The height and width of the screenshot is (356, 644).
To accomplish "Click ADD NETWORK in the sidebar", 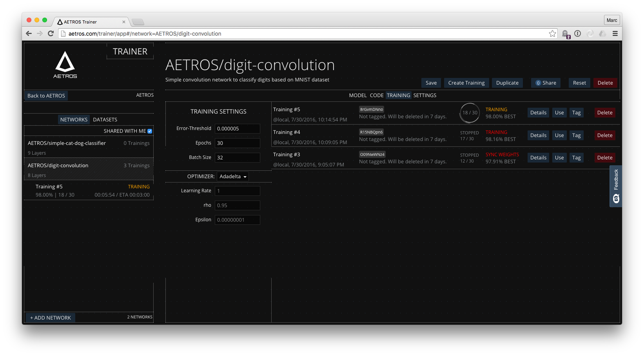I will pyautogui.click(x=50, y=317).
